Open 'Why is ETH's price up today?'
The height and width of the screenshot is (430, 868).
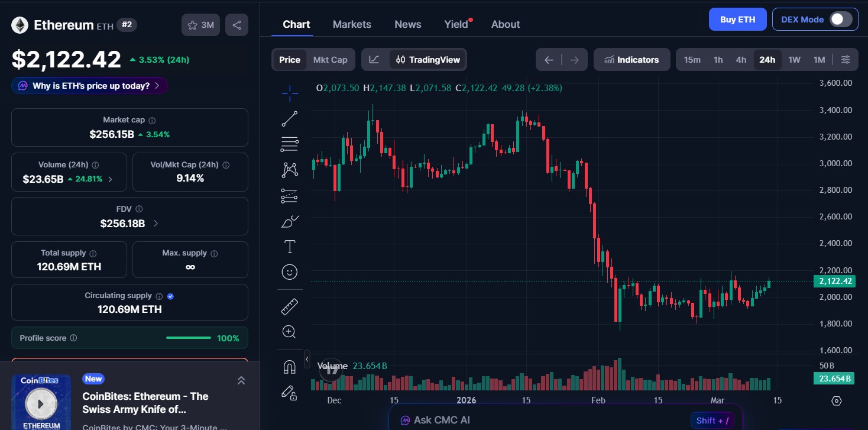pos(89,85)
